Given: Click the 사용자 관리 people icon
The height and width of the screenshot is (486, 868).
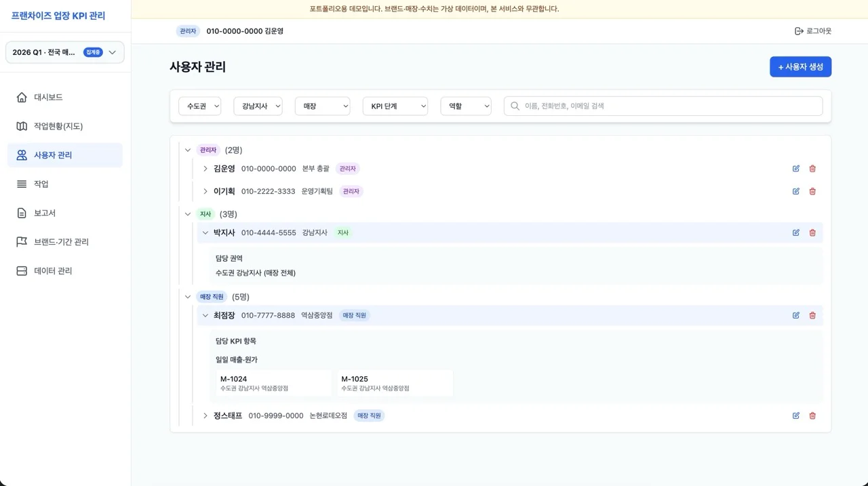Looking at the screenshot, I should 22,155.
